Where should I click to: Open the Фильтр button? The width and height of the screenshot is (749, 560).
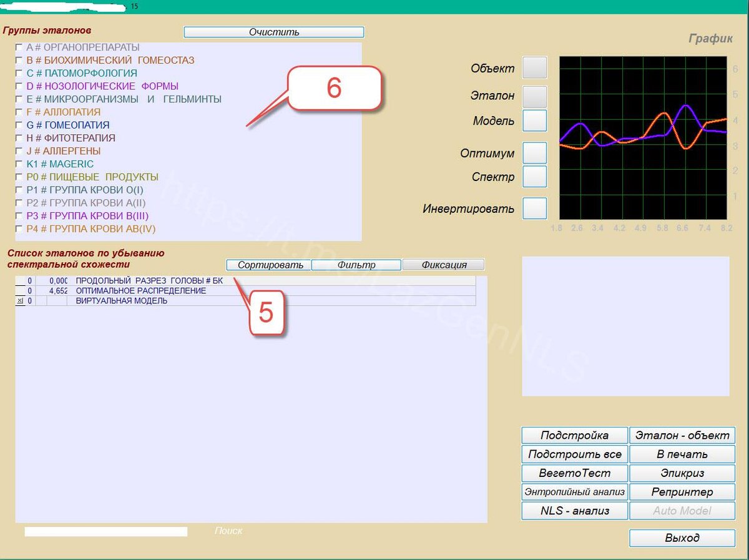click(356, 265)
